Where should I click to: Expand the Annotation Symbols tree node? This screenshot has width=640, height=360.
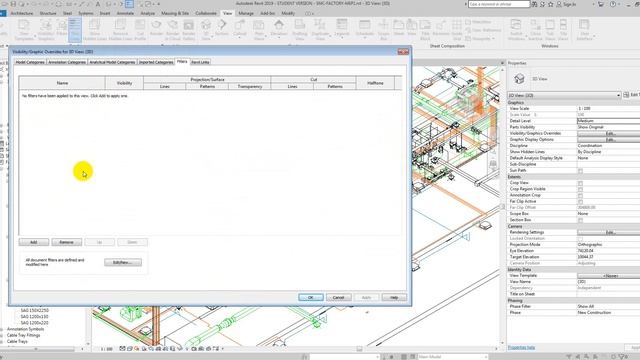pyautogui.click(x=2, y=329)
